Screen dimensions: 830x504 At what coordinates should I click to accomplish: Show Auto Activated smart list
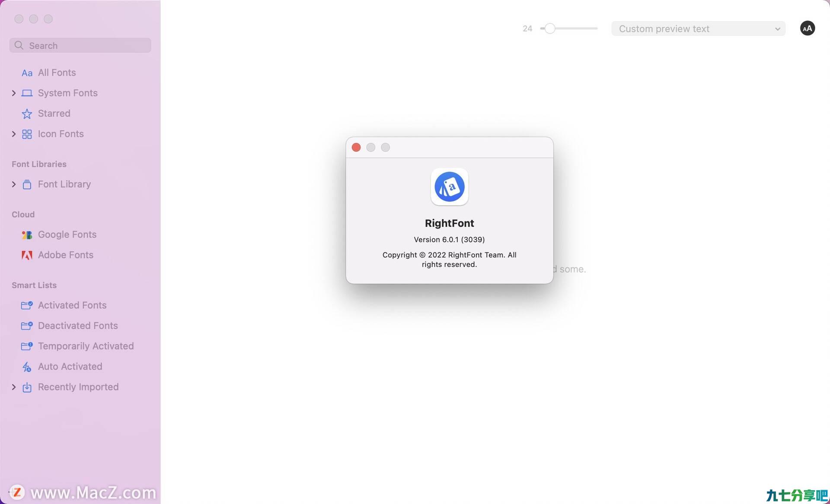coord(70,366)
